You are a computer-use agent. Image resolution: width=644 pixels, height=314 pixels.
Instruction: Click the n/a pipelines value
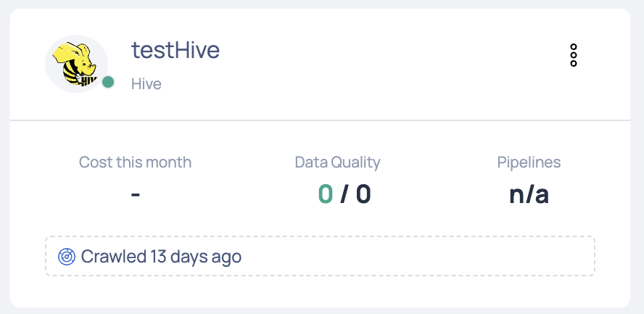(529, 195)
